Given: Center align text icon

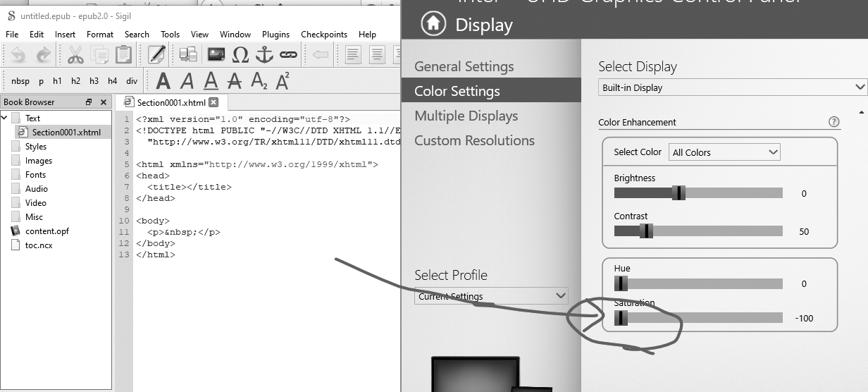Looking at the screenshot, I should [377, 54].
